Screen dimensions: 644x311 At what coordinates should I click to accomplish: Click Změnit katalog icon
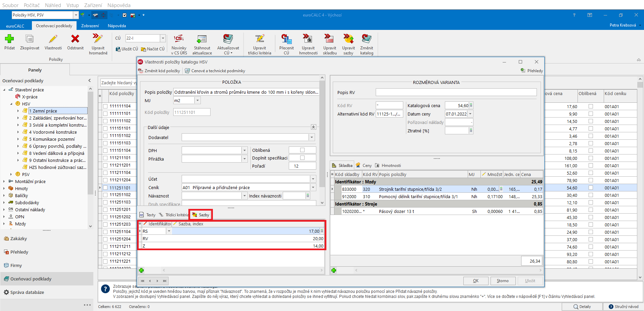pos(367,39)
